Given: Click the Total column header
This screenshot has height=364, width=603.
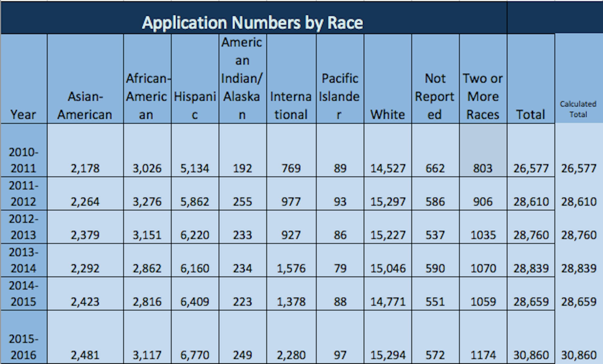Looking at the screenshot, I should (x=531, y=114).
